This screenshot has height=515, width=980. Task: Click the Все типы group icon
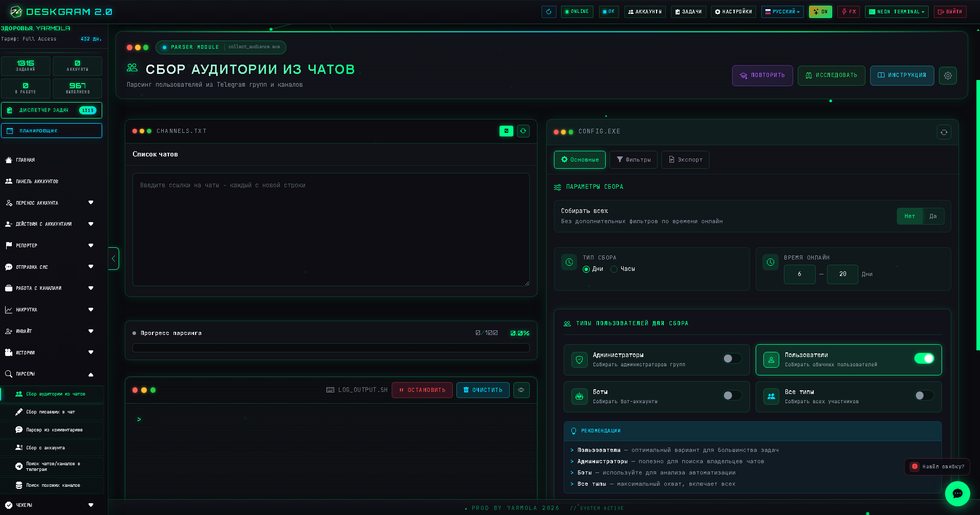click(x=771, y=397)
